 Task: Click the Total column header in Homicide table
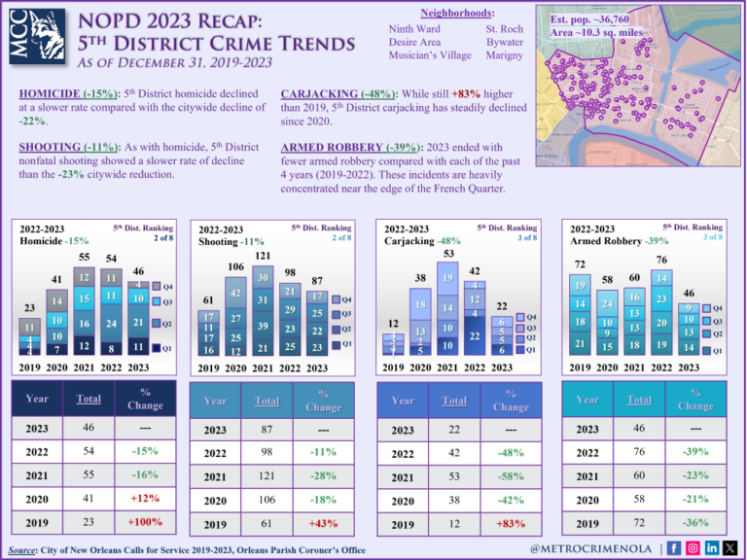click(x=87, y=398)
